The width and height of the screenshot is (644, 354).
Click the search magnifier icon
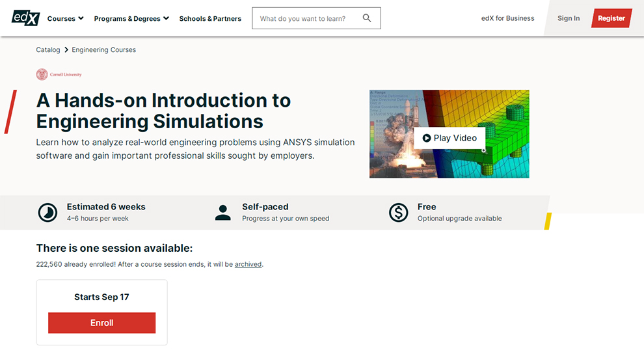[x=367, y=18]
